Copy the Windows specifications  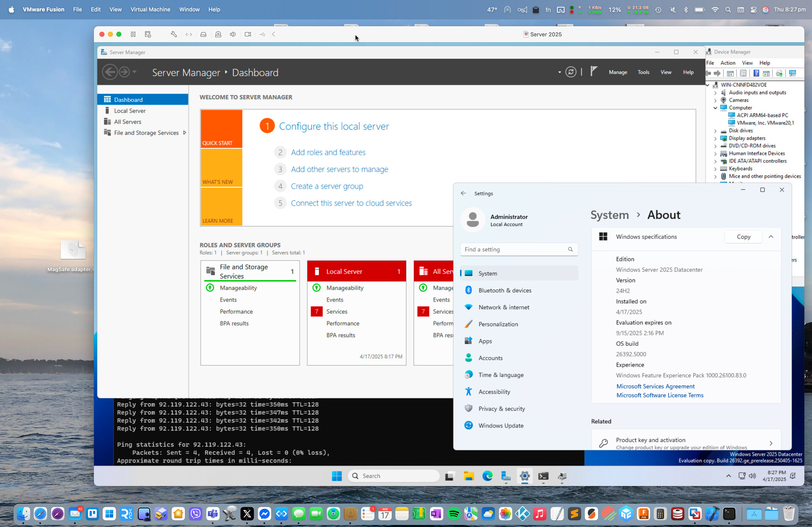743,237
